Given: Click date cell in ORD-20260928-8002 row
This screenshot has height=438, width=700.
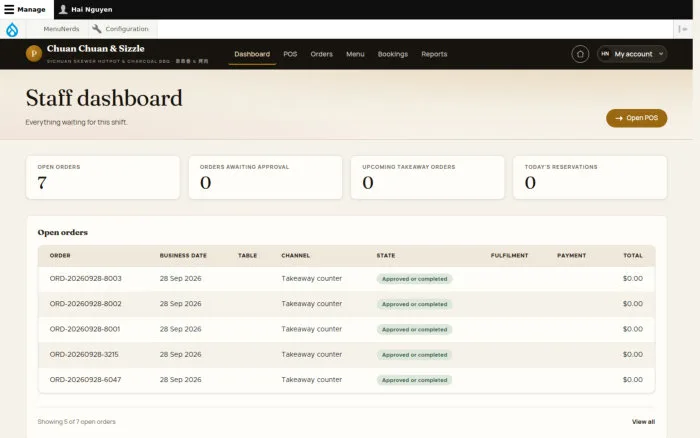Looking at the screenshot, I should pyautogui.click(x=180, y=304).
